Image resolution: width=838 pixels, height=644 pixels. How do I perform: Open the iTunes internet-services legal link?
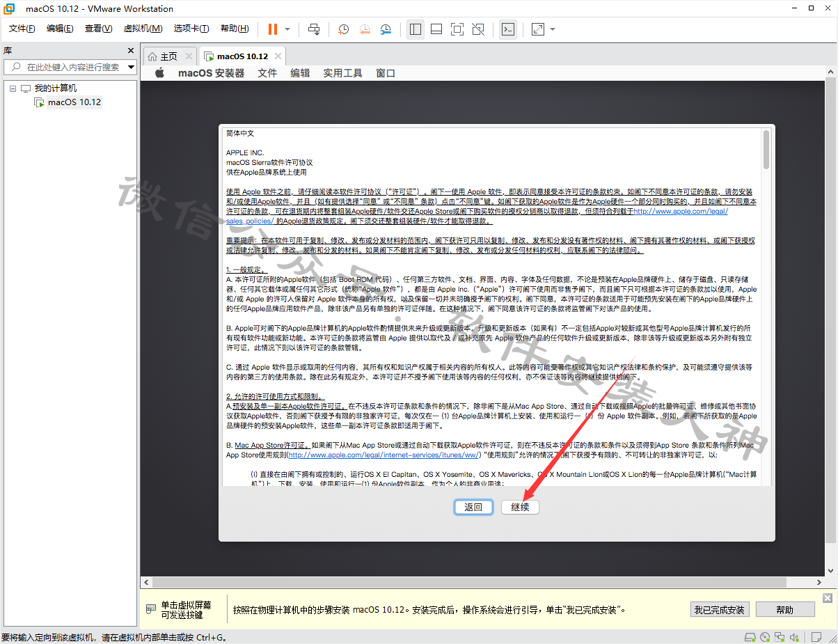click(384, 455)
